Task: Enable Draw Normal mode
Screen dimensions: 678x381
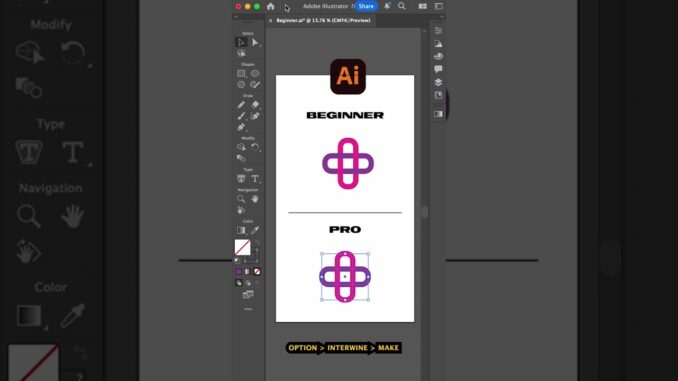Action: [x=239, y=283]
